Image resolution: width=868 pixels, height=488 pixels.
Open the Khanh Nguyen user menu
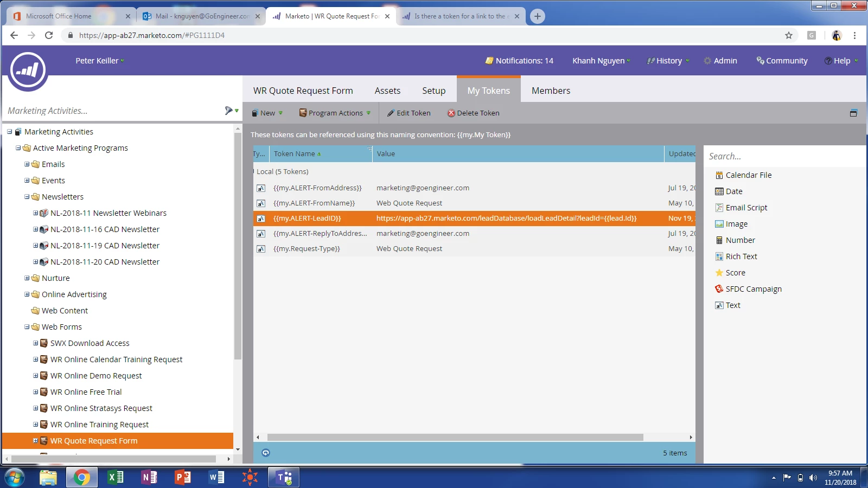601,61
